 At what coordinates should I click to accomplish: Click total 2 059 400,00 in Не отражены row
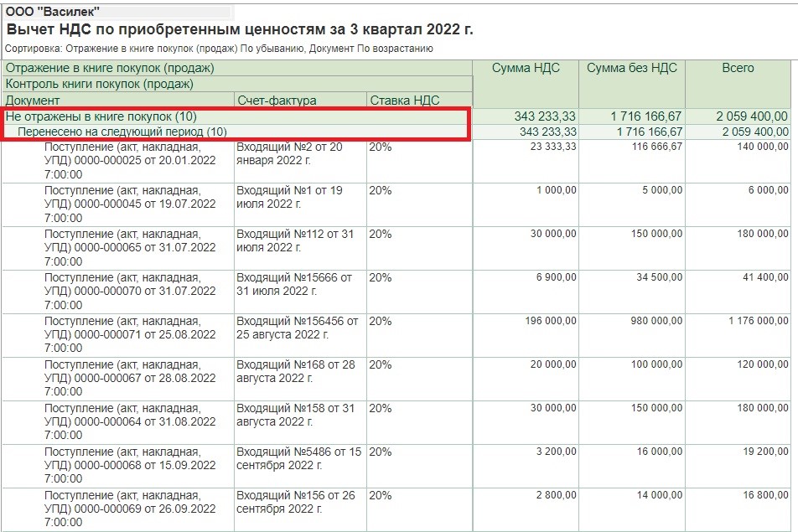(752, 116)
